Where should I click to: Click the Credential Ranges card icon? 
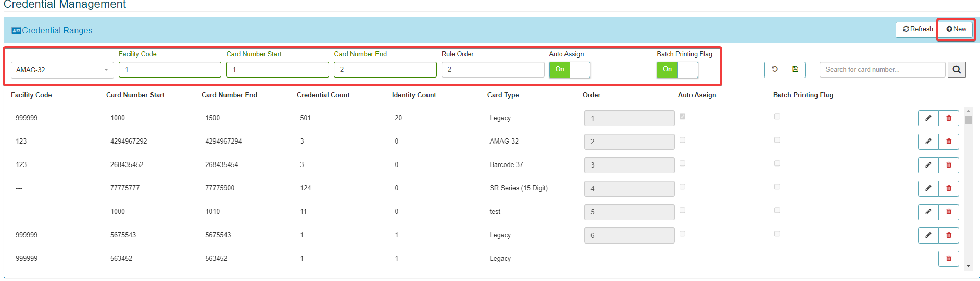16,30
